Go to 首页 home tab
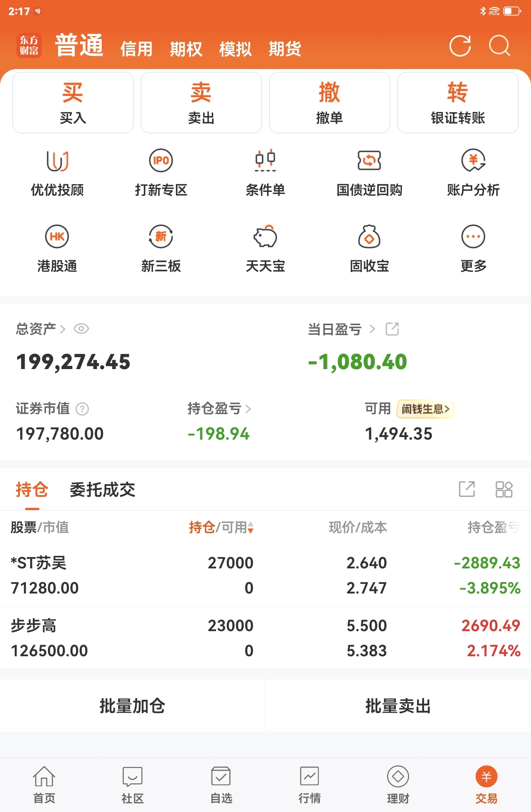This screenshot has width=531, height=812. click(44, 785)
